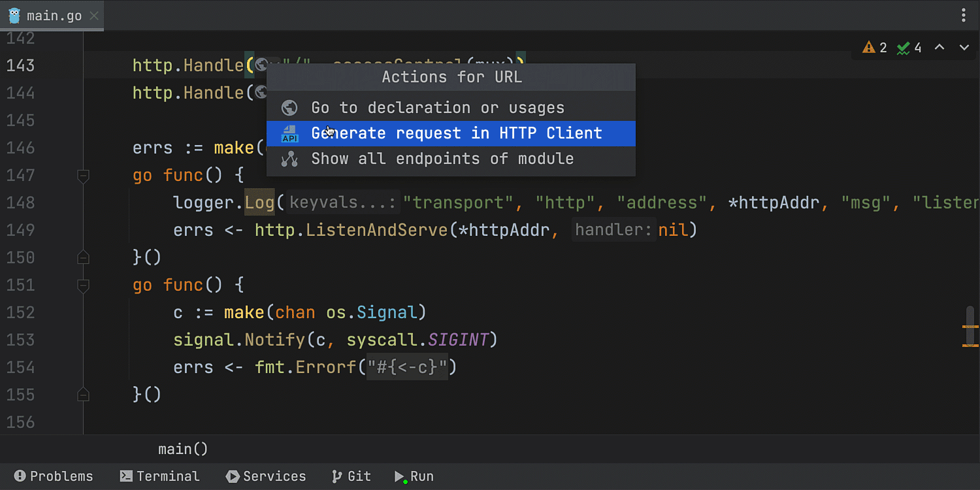Click the green typo checkmark indicator

coord(904,48)
